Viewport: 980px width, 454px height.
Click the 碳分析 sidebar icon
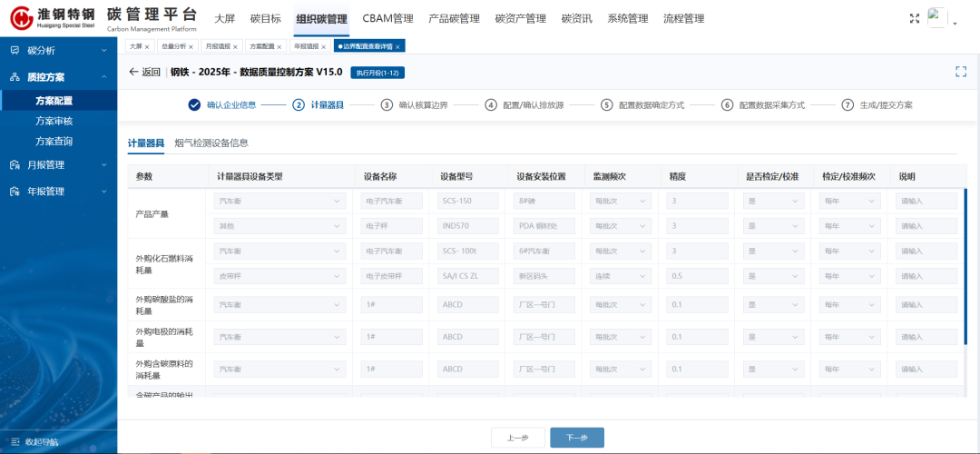(x=15, y=51)
